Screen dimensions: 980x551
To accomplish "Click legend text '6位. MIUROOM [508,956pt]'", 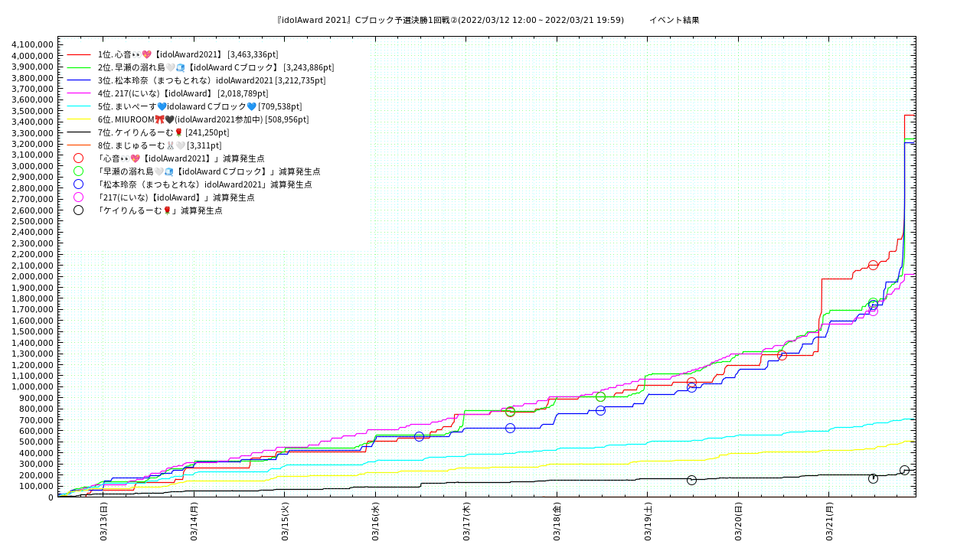I will 203,119.
